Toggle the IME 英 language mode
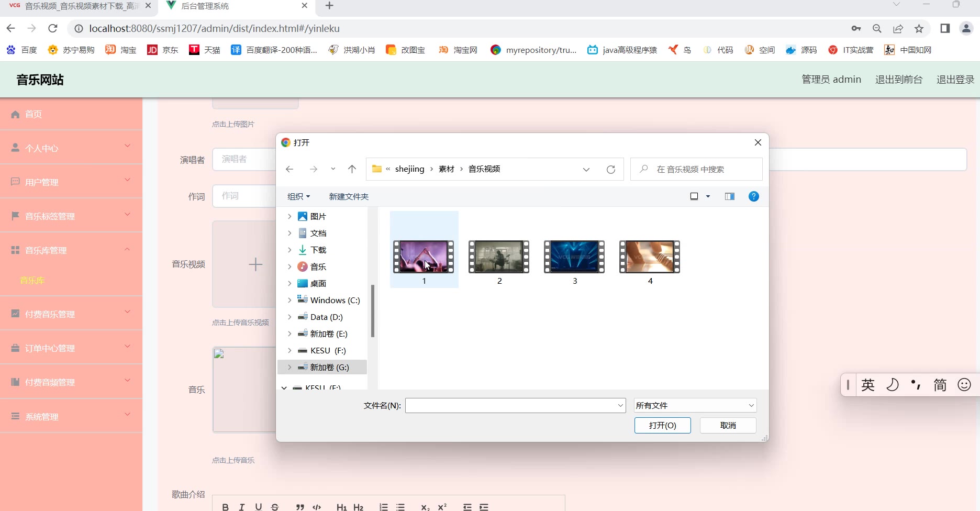Viewport: 980px width, 511px height. pyautogui.click(x=867, y=385)
